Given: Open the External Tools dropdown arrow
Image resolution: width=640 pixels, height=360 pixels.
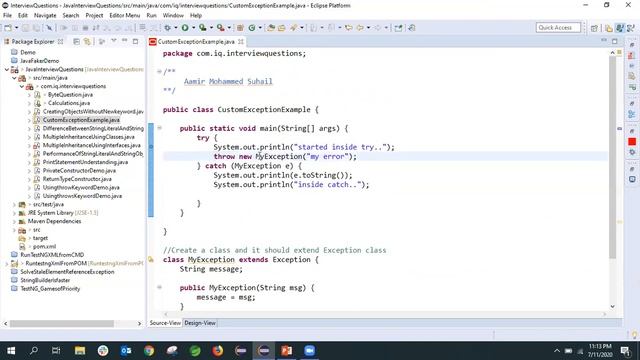Looking at the screenshot, I should point(229,28).
